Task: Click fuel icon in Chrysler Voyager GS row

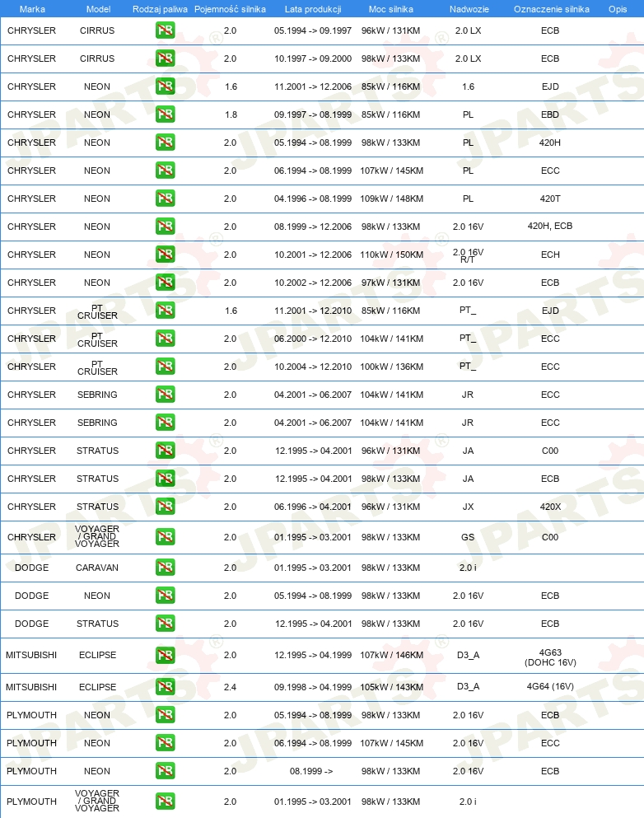Action: 166,537
